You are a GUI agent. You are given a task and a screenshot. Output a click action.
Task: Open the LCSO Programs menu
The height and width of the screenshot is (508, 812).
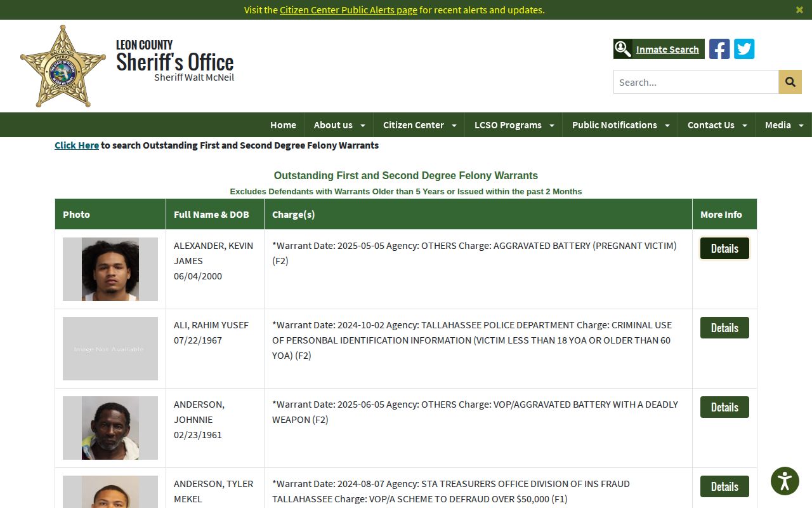click(x=508, y=125)
